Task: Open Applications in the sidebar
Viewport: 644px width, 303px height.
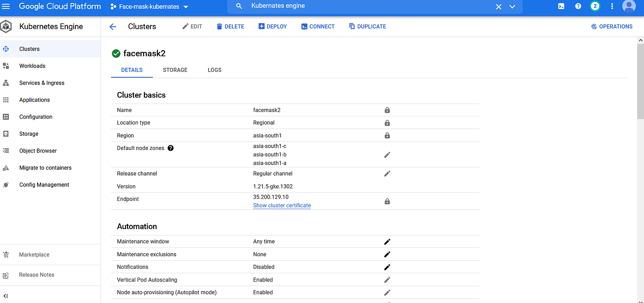Action: (x=50, y=100)
